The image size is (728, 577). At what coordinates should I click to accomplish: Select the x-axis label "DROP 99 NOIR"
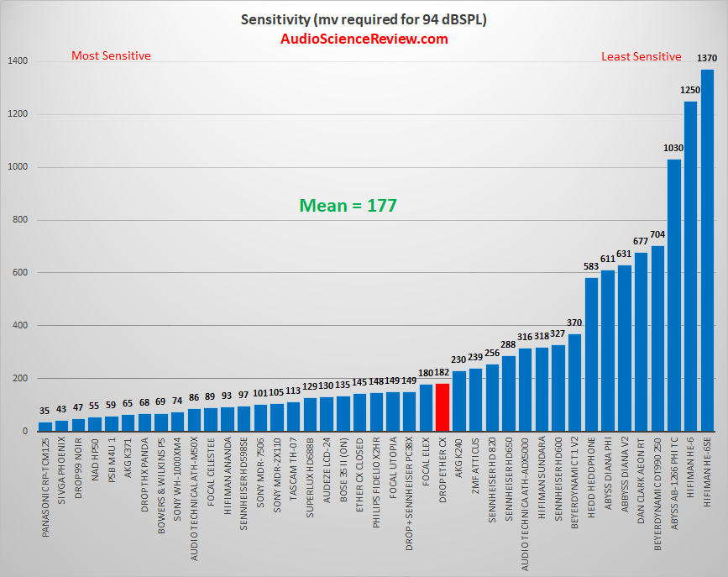coord(78,468)
